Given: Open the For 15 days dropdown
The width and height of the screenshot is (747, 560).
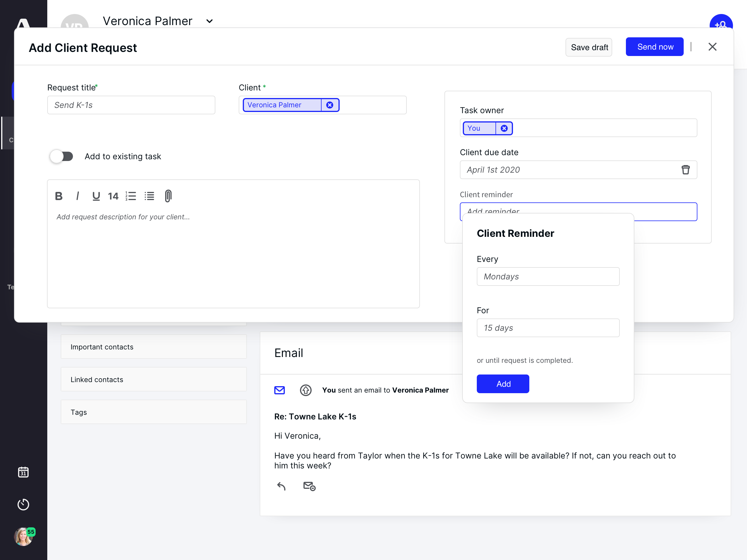Looking at the screenshot, I should point(548,328).
